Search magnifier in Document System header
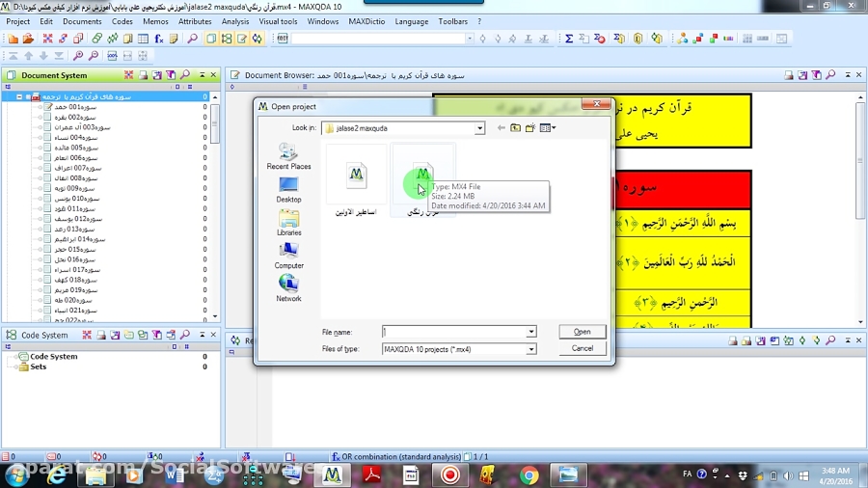 point(185,74)
